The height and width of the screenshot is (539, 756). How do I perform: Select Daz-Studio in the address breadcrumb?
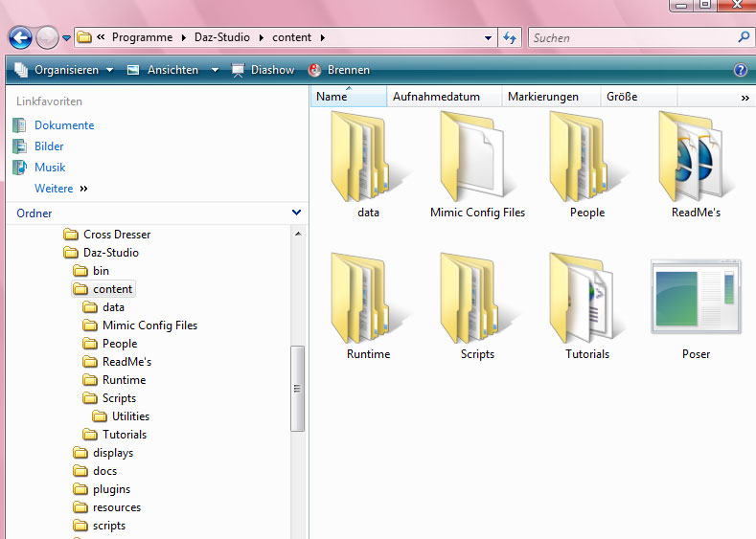[222, 37]
